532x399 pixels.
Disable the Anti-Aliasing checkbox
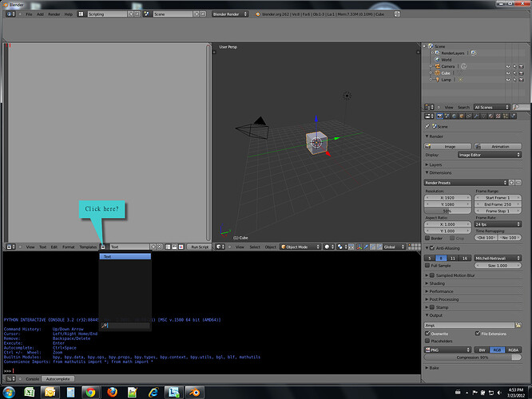pyautogui.click(x=432, y=248)
